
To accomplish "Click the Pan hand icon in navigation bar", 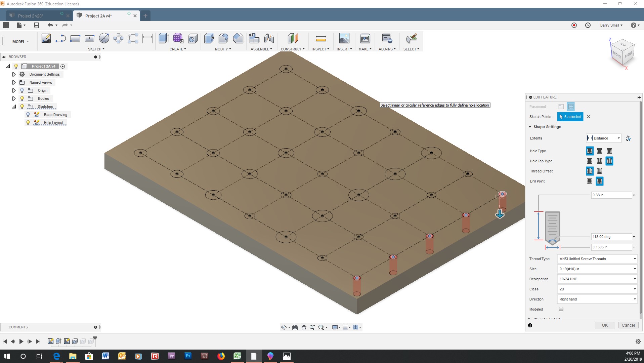I will 304,327.
